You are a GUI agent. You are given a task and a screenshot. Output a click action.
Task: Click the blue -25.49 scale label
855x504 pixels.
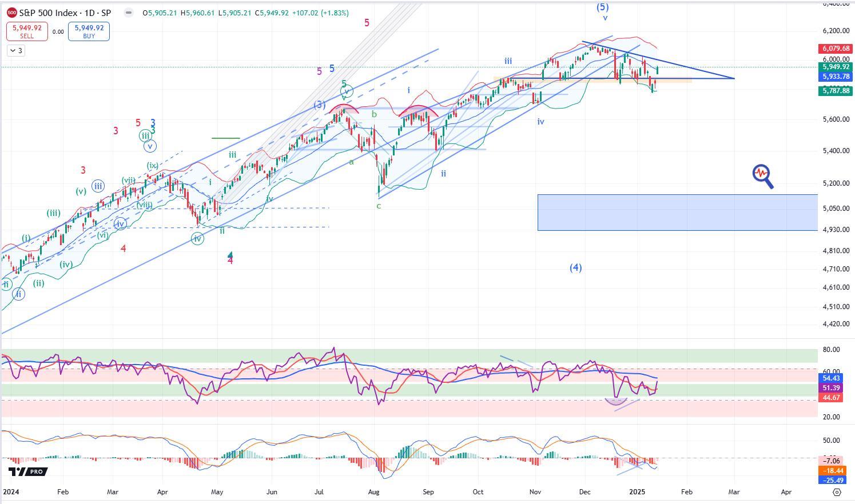click(x=832, y=480)
